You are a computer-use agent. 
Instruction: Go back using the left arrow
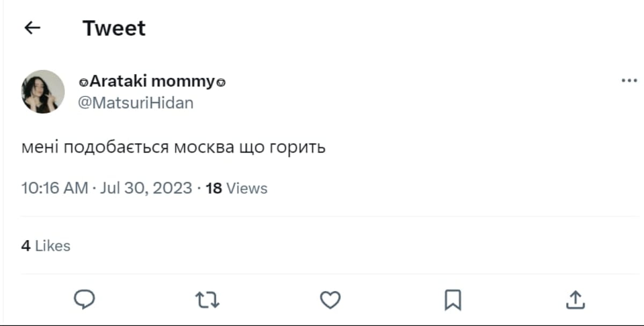click(x=33, y=28)
